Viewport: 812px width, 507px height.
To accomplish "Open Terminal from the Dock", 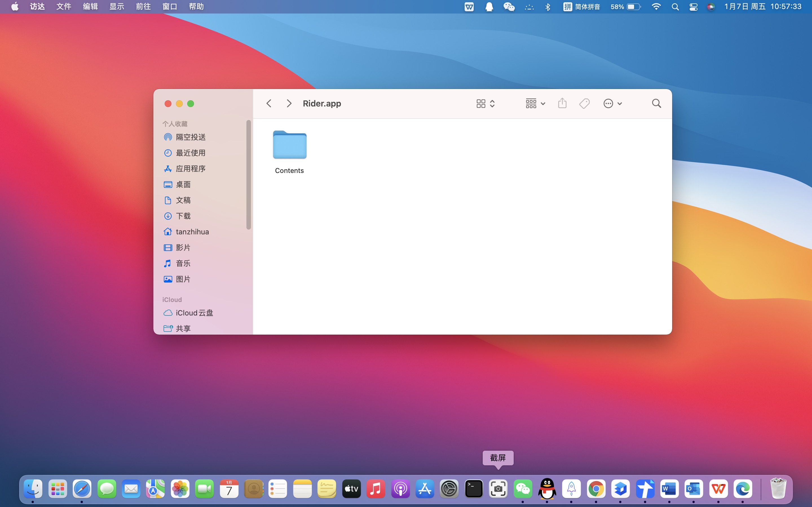I will [473, 489].
